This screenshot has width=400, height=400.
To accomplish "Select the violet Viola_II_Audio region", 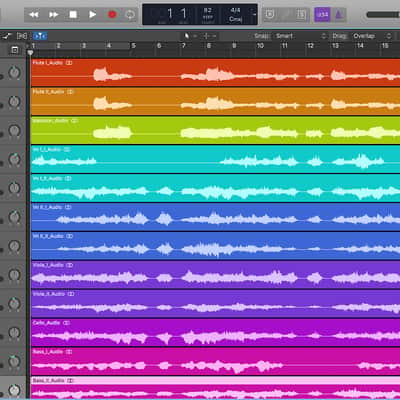I will click(215, 303).
